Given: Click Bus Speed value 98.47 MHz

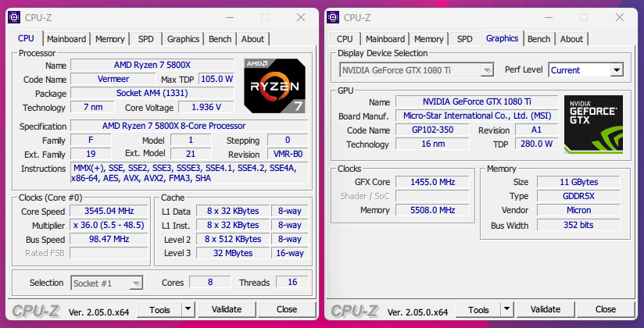Looking at the screenshot, I should pos(109,239).
